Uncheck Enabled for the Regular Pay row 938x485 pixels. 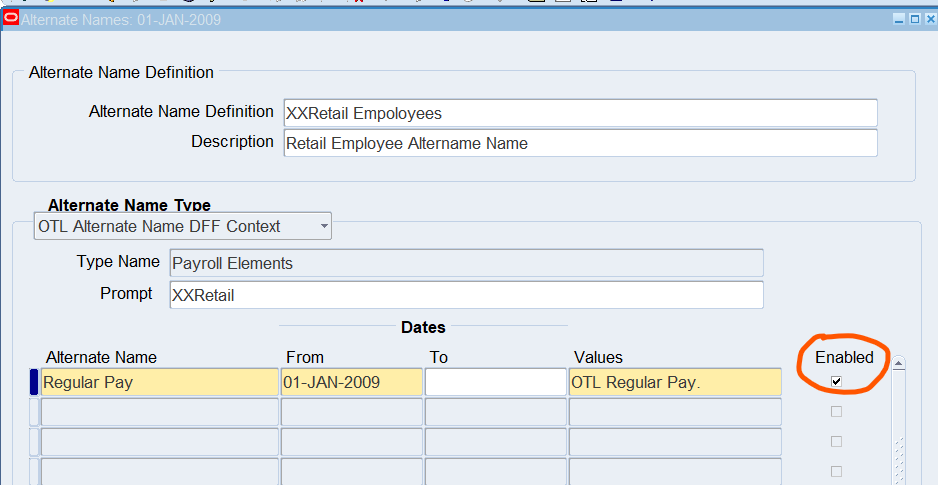(x=836, y=381)
